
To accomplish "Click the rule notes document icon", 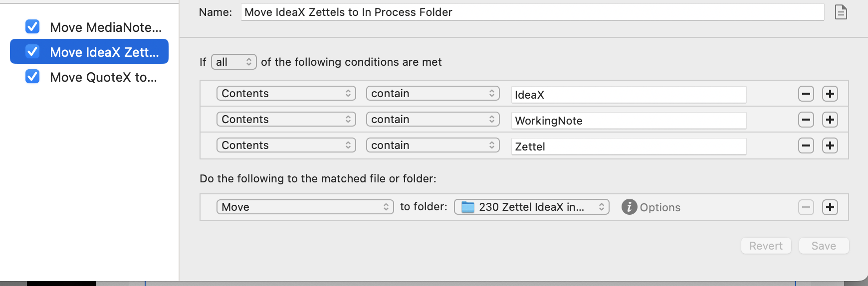I will (841, 12).
